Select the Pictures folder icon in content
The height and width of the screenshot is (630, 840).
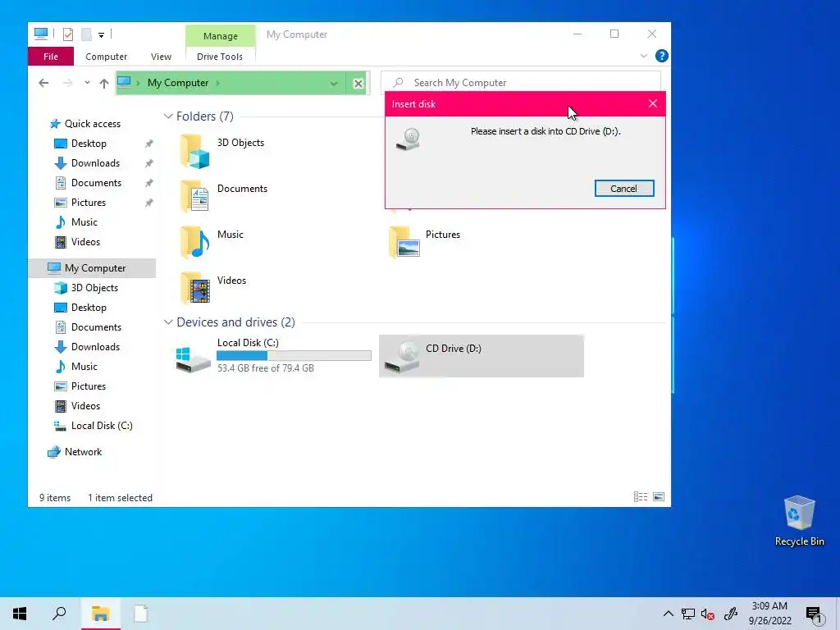[404, 242]
